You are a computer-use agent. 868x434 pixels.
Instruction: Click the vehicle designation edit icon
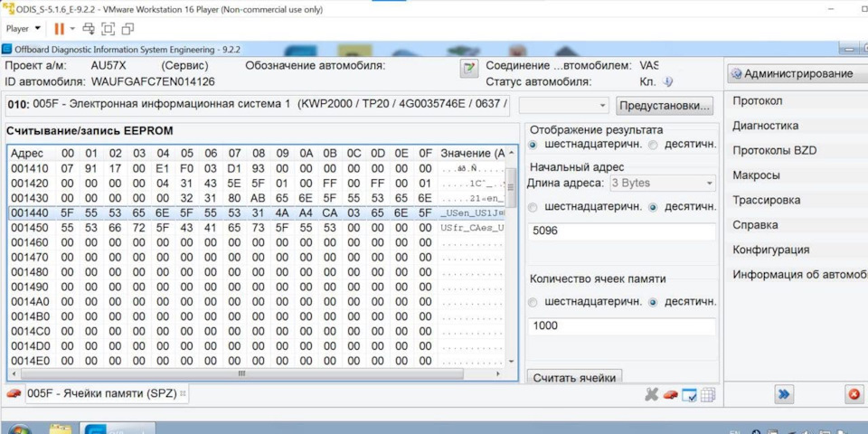click(469, 69)
